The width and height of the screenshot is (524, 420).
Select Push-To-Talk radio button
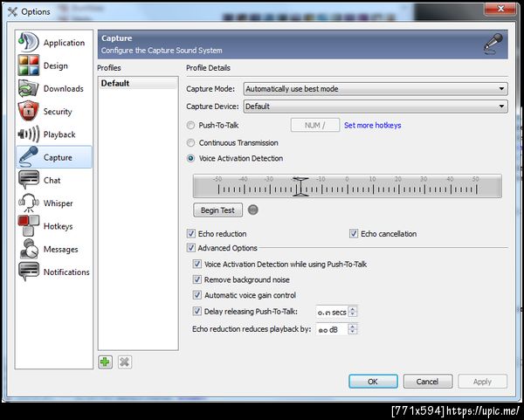(x=190, y=125)
